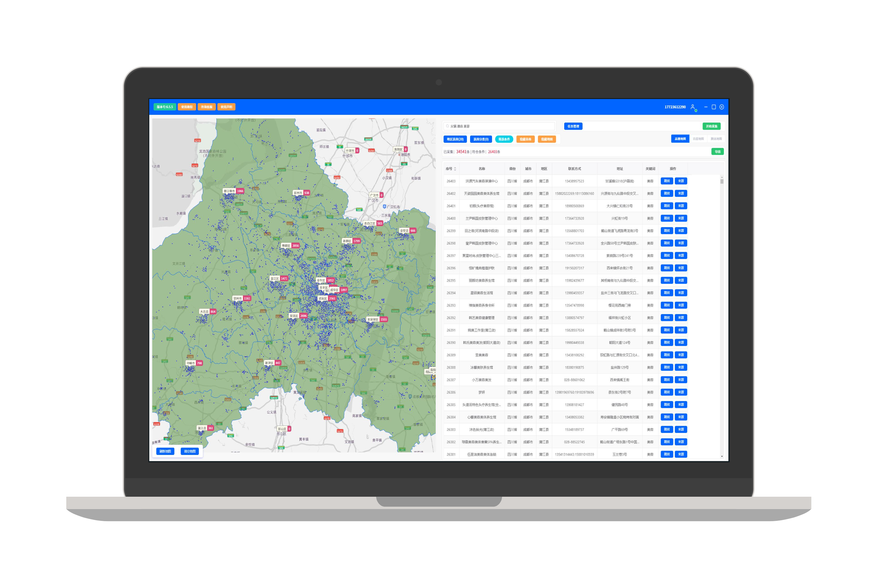Click the search magnifier icon in keyword box
This screenshot has height=588, width=878.
[x=447, y=126]
